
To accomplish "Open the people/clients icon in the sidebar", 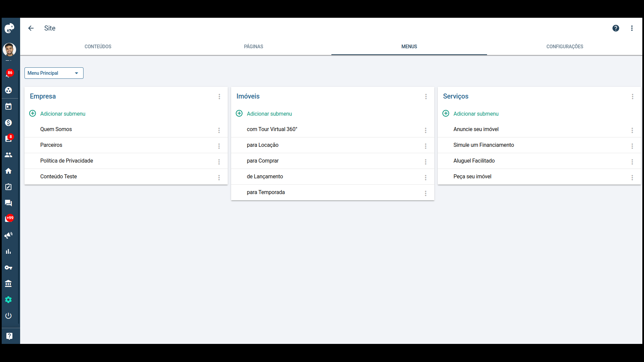I will coord(8,155).
